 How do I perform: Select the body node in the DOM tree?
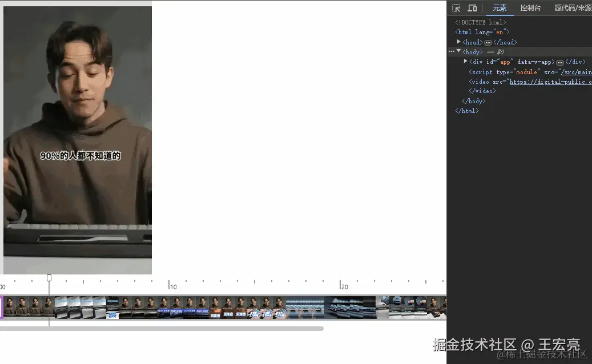472,51
